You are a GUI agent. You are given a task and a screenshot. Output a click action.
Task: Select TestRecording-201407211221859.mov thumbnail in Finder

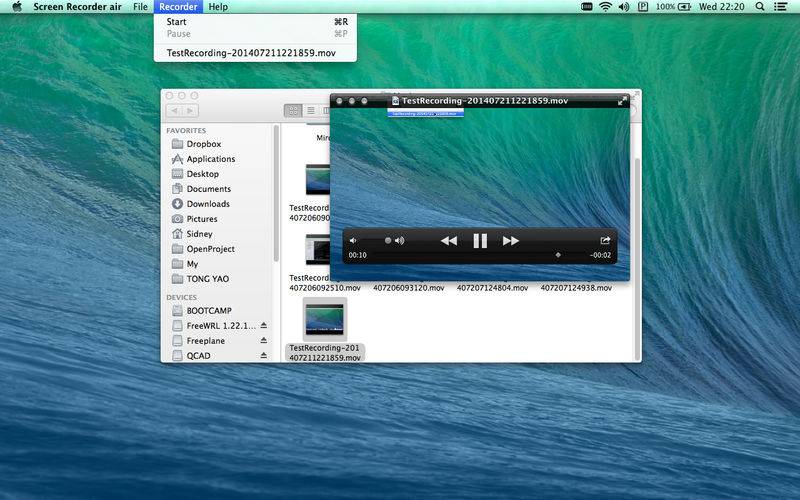[x=324, y=319]
